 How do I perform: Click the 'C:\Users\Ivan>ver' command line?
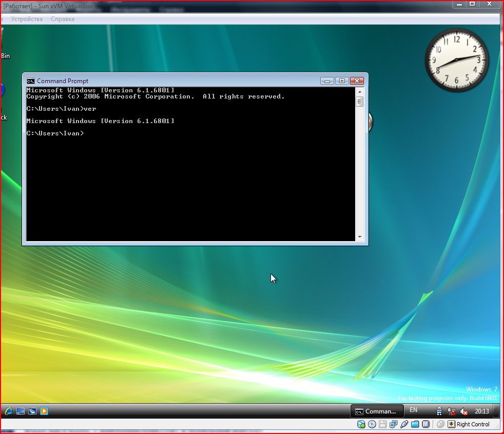click(x=61, y=109)
